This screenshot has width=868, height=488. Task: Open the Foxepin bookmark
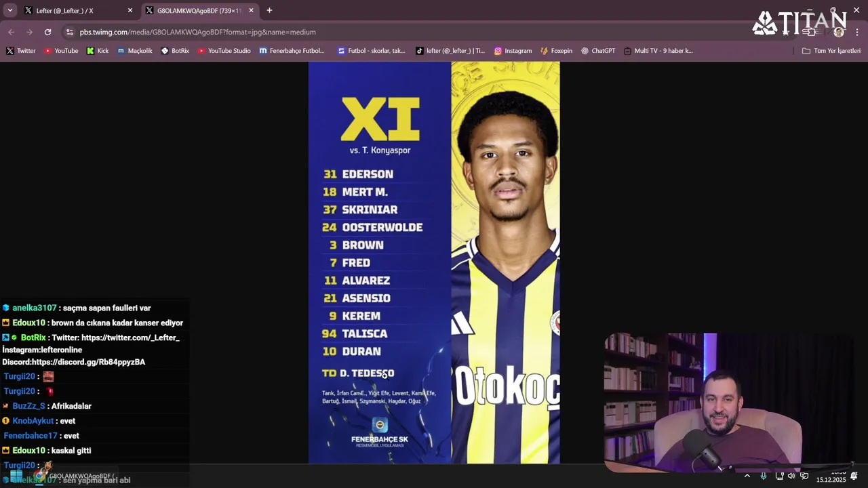click(556, 51)
